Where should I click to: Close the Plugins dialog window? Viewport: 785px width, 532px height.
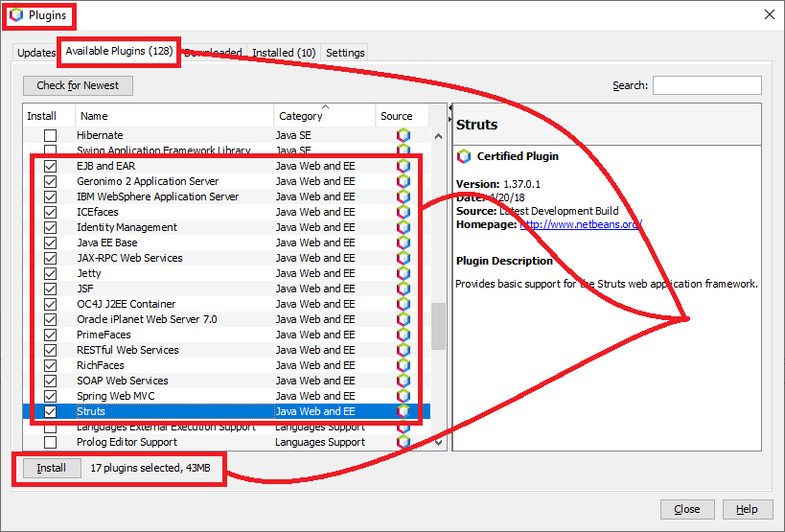770,14
